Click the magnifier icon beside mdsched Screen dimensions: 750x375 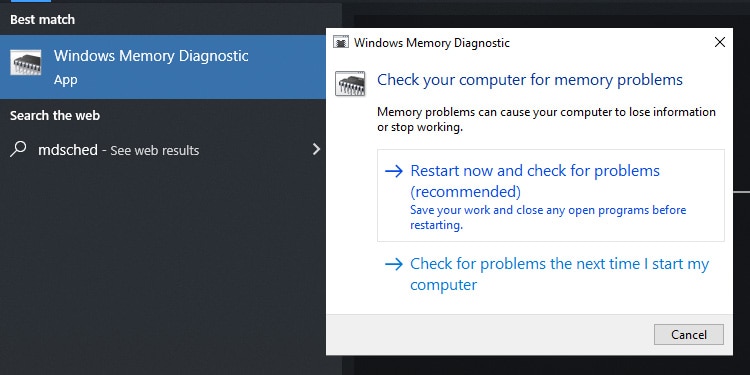click(18, 149)
